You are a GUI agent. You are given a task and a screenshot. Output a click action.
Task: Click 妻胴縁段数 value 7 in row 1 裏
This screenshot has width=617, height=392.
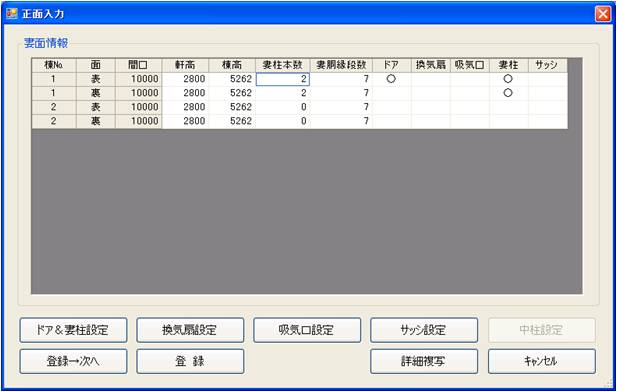341,93
